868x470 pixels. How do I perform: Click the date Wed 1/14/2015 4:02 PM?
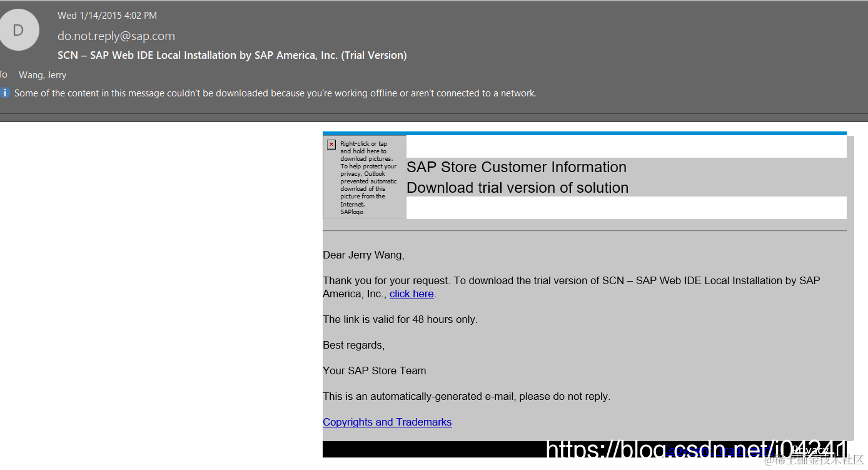click(x=108, y=15)
